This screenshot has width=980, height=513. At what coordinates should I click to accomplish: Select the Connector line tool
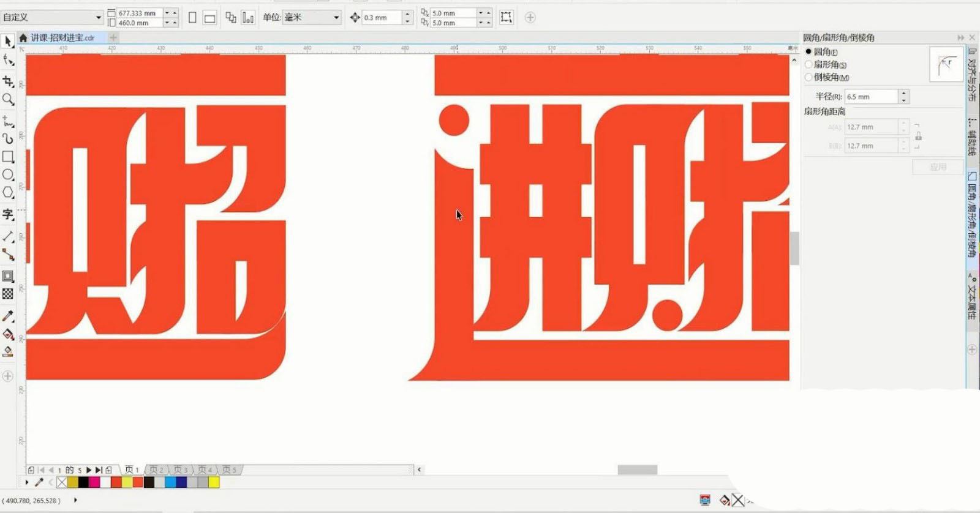coord(8,254)
